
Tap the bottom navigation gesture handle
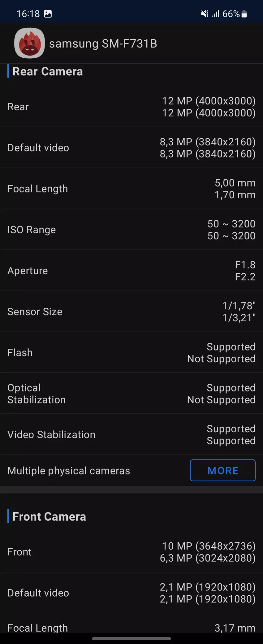coord(131,638)
